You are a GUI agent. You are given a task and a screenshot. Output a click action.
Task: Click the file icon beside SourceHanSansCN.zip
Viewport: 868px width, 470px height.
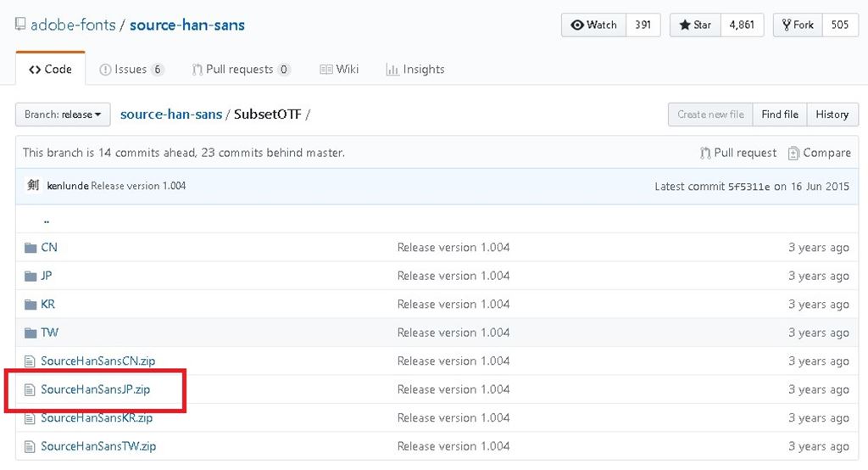31,361
